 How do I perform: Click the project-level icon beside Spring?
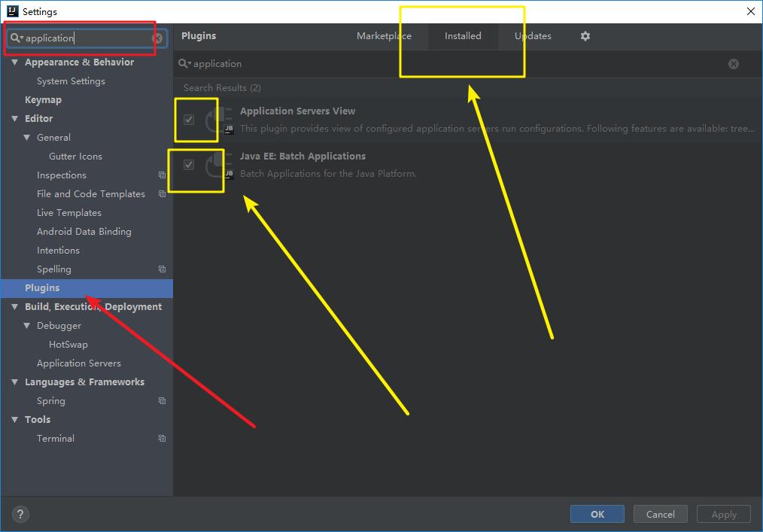[x=162, y=401]
